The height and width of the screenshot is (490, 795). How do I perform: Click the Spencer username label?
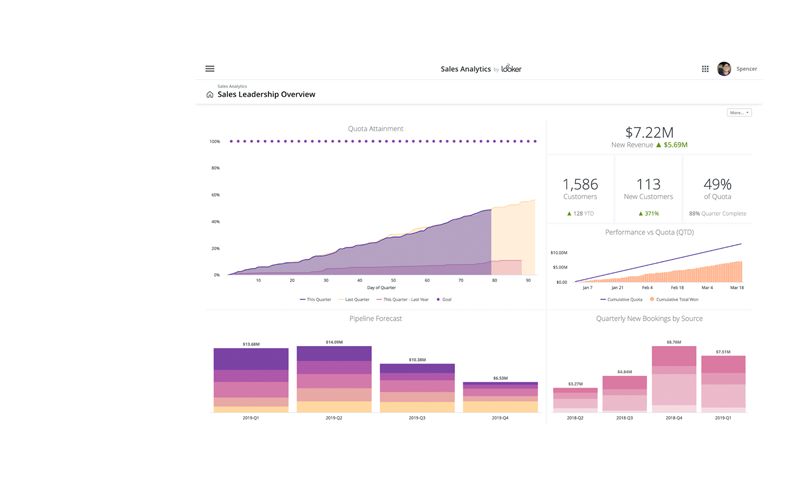pyautogui.click(x=746, y=68)
